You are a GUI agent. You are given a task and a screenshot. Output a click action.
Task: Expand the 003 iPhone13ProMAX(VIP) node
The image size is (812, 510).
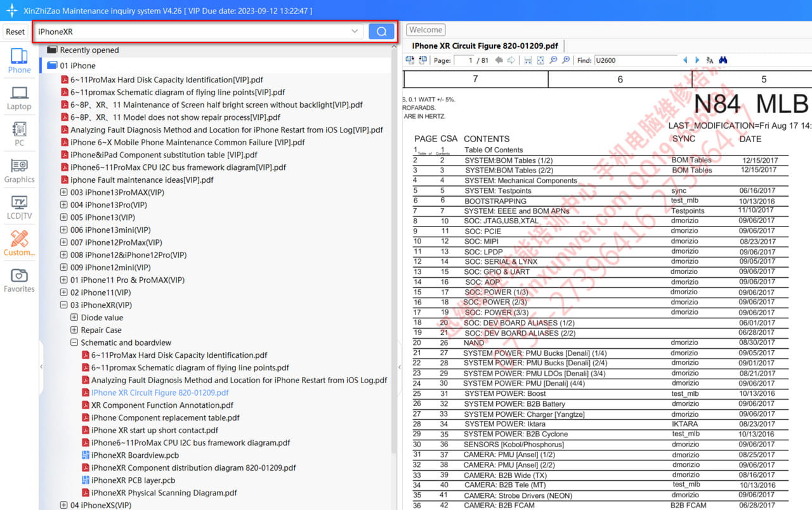pyautogui.click(x=63, y=192)
